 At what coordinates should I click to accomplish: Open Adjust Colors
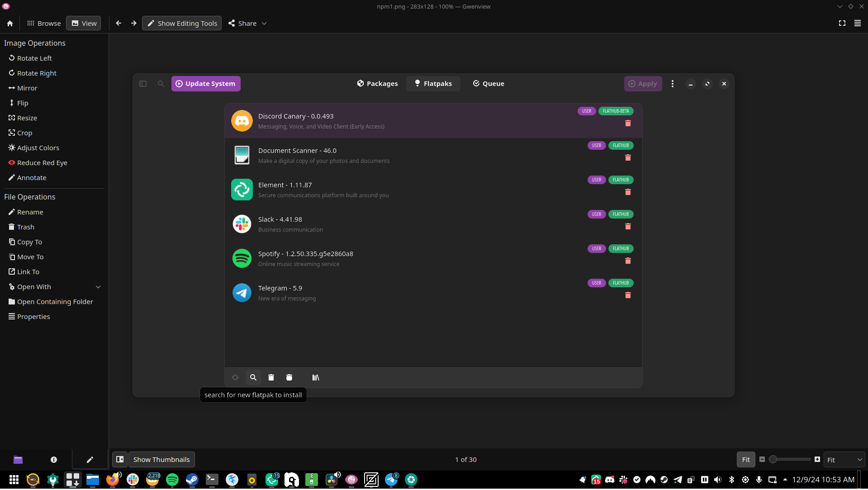(34, 148)
